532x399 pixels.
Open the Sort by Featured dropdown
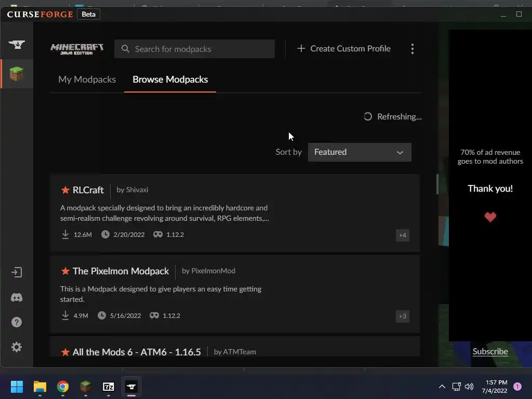tap(360, 152)
